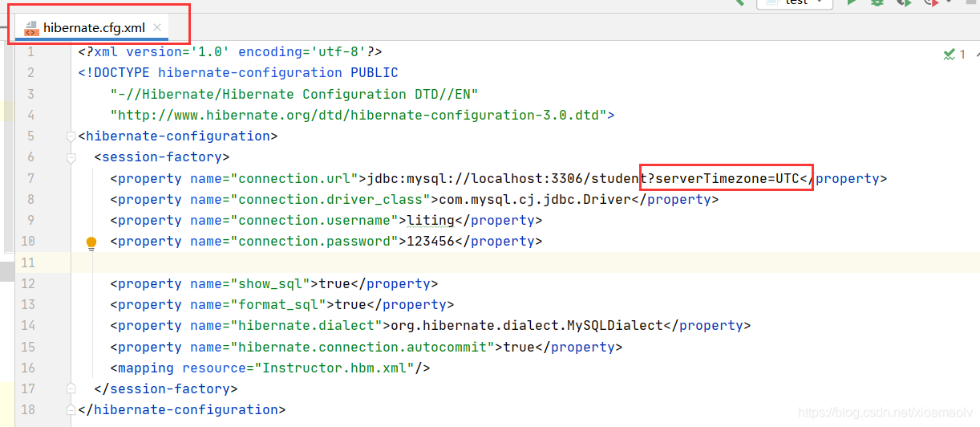
Task: Collapse fold marker at closing session-factory tag
Action: [x=71, y=388]
